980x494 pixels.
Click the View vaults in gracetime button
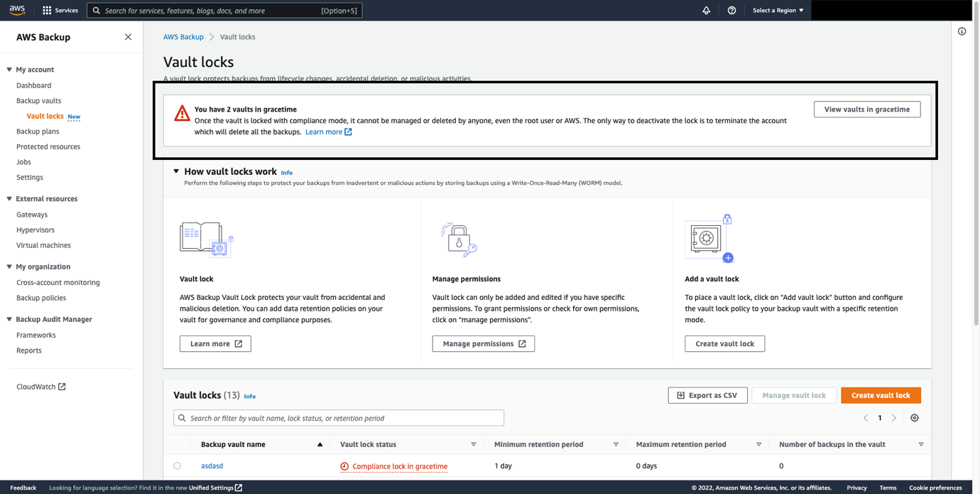coord(867,109)
